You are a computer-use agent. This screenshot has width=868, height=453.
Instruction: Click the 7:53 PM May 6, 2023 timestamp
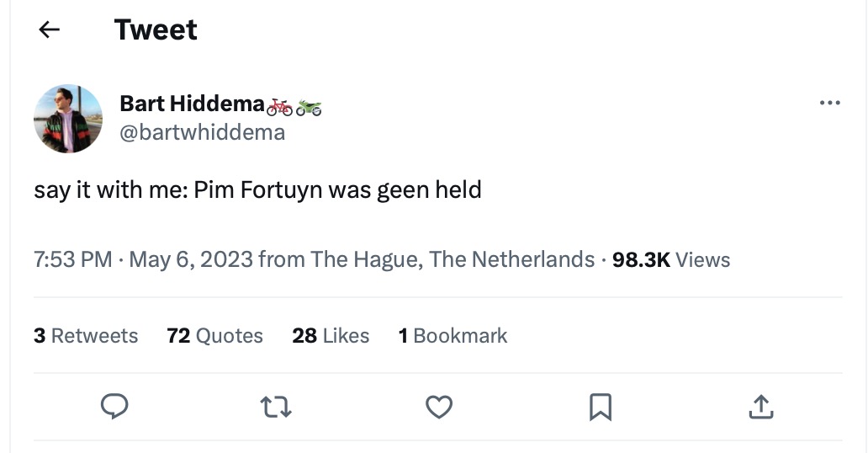coord(143,259)
